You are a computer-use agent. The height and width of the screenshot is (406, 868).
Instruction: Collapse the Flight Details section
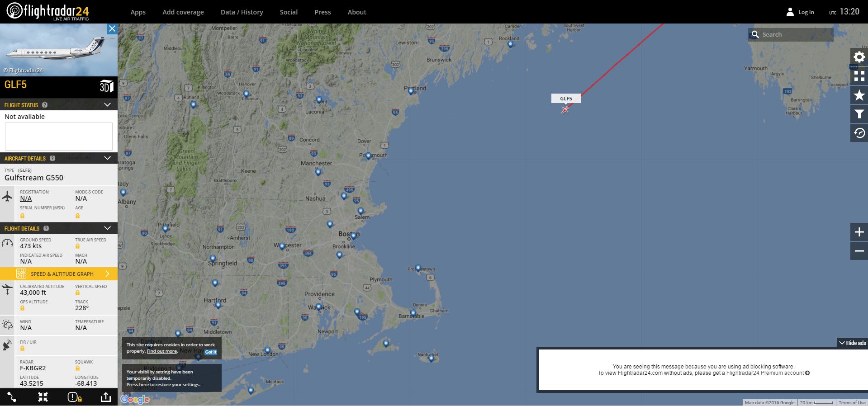[x=107, y=228]
